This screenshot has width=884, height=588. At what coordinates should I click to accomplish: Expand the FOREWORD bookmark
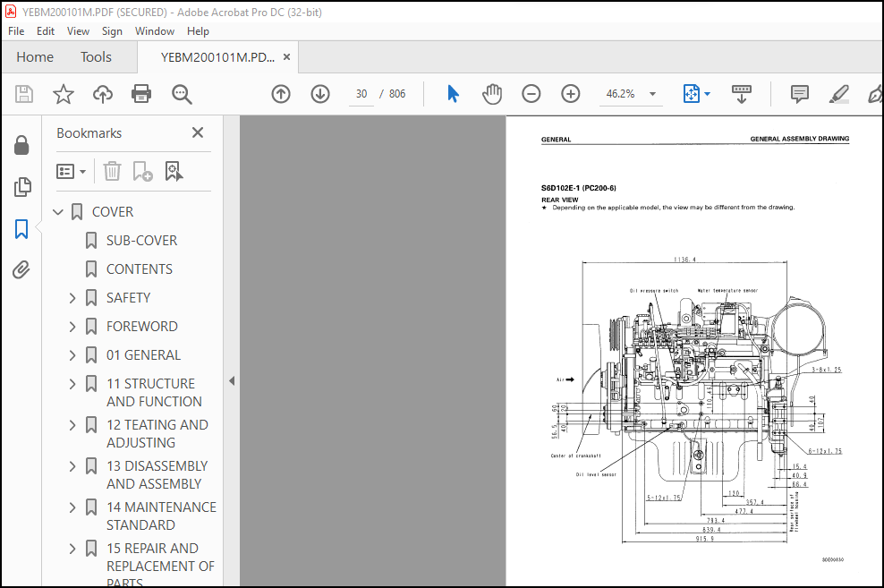(72, 327)
